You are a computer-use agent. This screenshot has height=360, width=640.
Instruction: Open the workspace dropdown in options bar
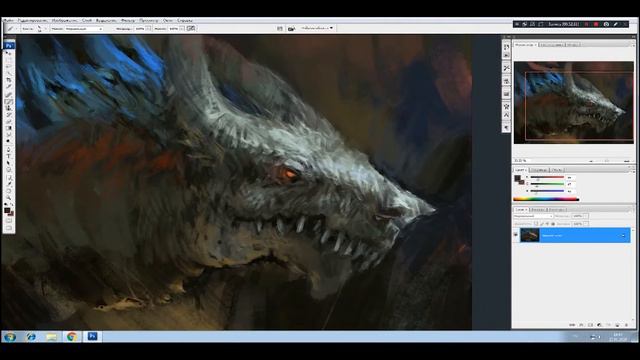[318, 28]
